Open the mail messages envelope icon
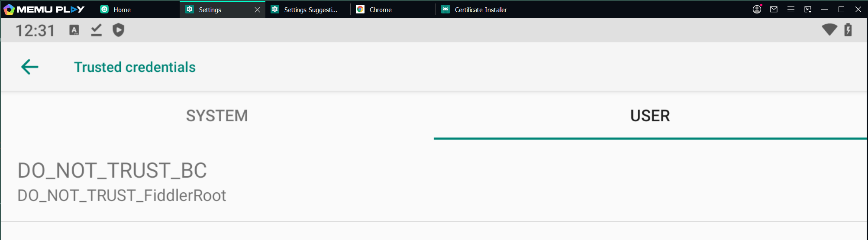The height and width of the screenshot is (240, 868). (x=774, y=9)
